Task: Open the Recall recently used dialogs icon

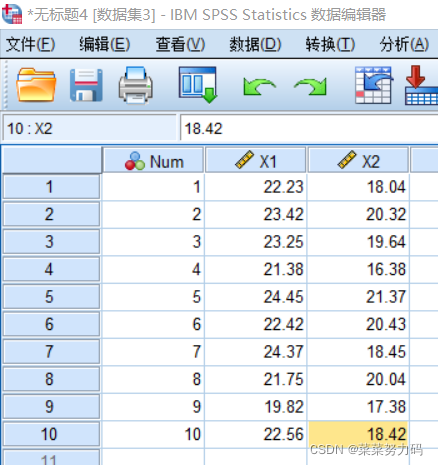Action: (198, 85)
